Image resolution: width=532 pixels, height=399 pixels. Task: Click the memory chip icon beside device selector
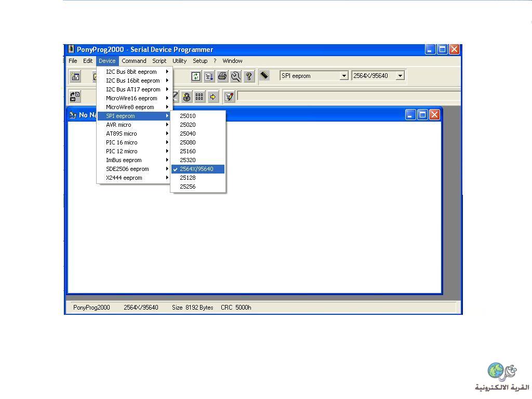[264, 75]
